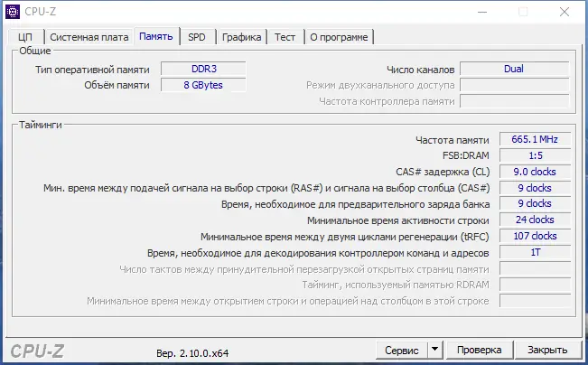Click the Число каналов label
Screen dimensions: 588x365
pos(420,70)
